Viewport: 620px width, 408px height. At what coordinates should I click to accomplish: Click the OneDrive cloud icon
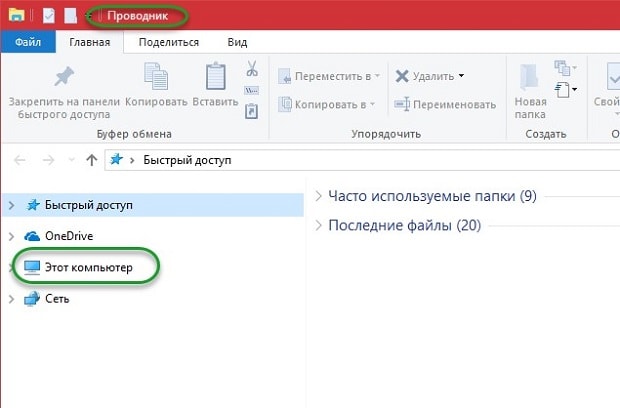click(32, 236)
